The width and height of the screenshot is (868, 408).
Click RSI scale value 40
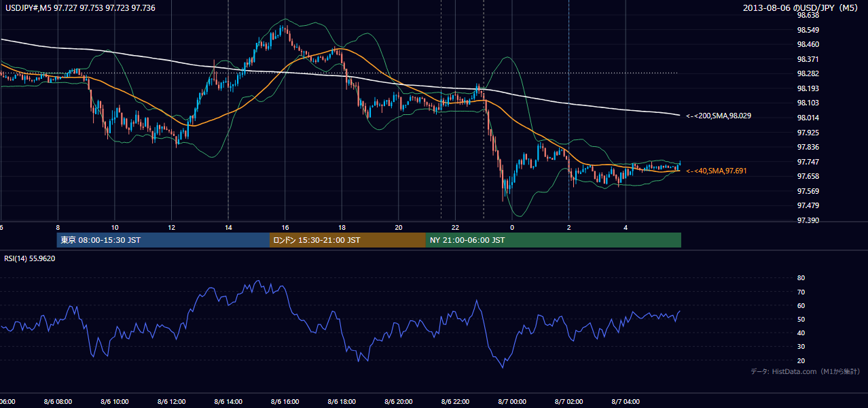pyautogui.click(x=801, y=333)
